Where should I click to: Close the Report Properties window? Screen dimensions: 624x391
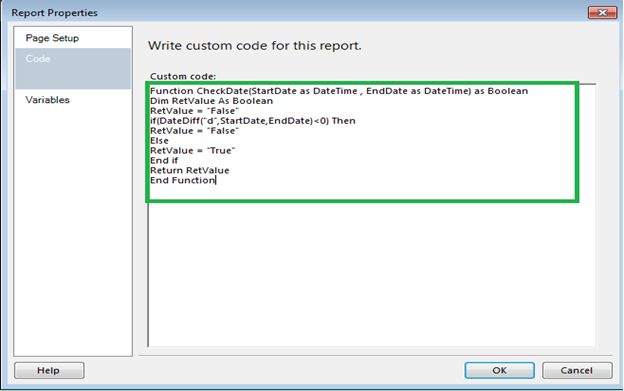tap(603, 13)
